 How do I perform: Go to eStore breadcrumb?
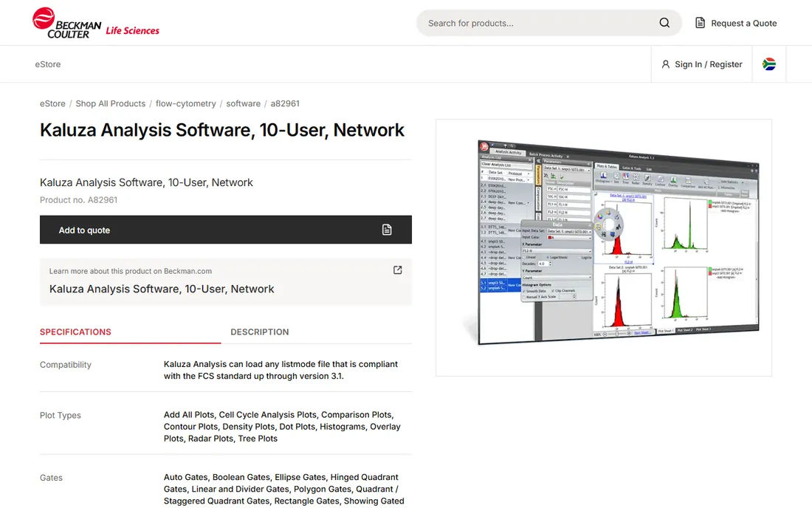pos(53,103)
